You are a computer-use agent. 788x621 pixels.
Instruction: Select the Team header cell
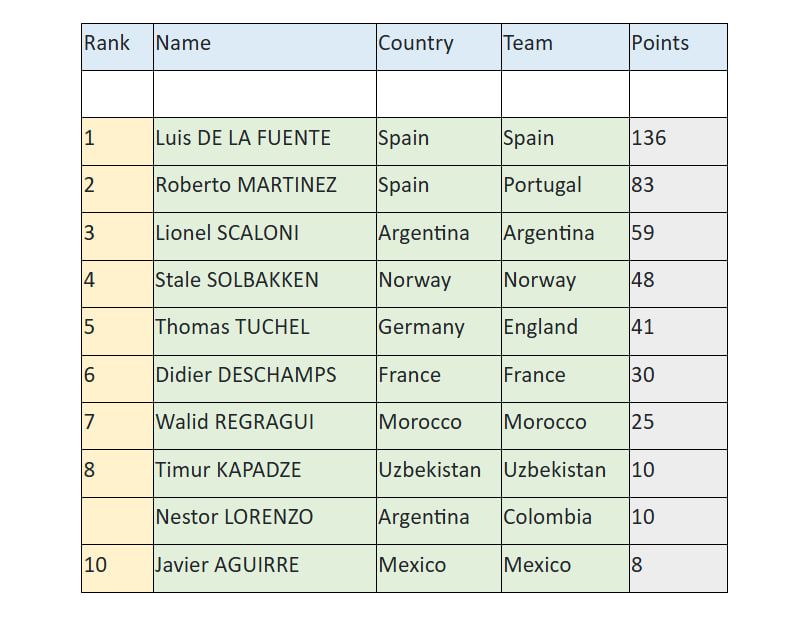[564, 44]
